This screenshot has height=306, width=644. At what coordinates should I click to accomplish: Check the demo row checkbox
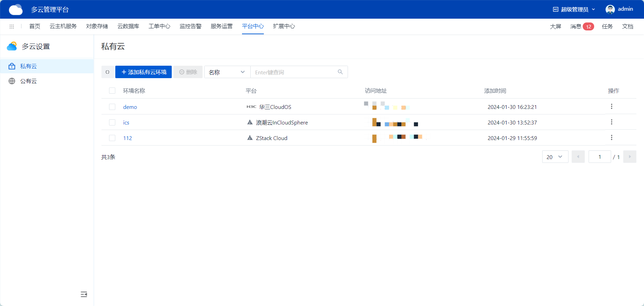pyautogui.click(x=112, y=107)
